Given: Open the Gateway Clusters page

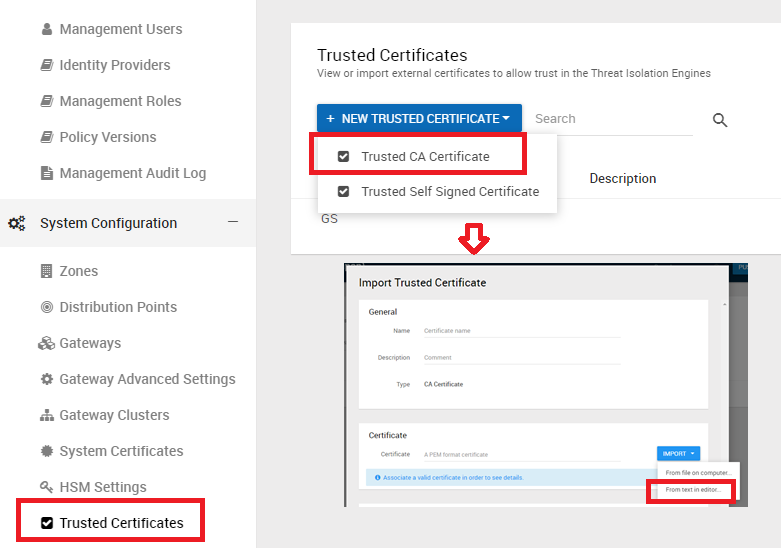Looking at the screenshot, I should point(114,415).
